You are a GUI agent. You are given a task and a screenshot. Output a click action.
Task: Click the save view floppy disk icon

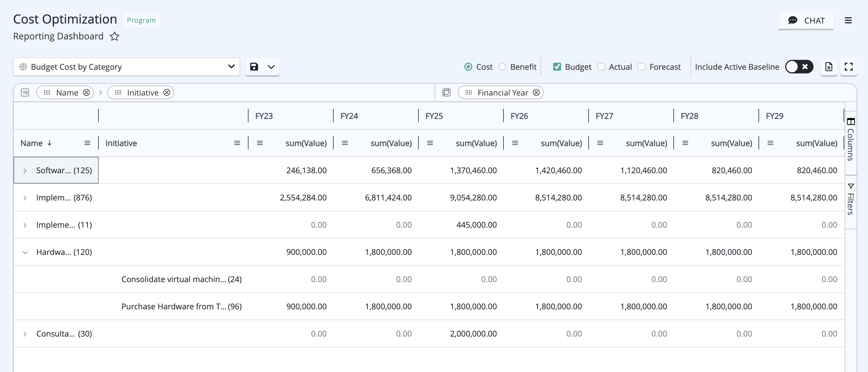254,67
